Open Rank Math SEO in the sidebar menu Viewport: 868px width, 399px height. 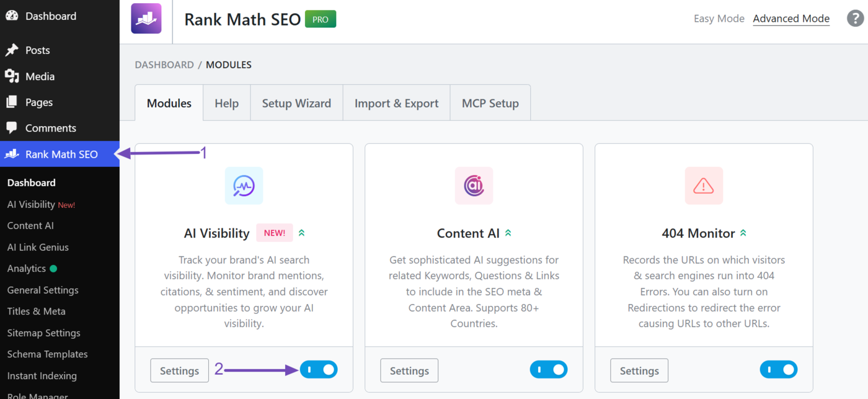pos(60,154)
